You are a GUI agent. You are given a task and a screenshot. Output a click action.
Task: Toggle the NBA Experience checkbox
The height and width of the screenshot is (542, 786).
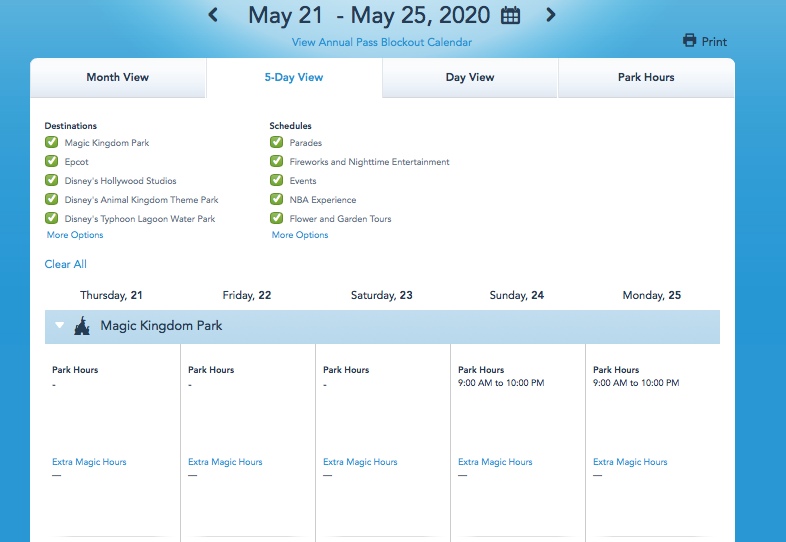(x=276, y=200)
